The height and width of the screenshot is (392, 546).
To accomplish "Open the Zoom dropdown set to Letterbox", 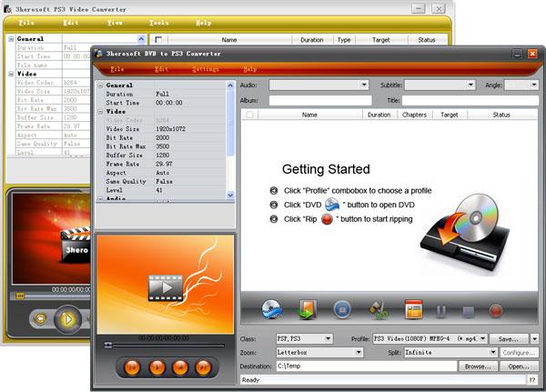I will pos(359,352).
